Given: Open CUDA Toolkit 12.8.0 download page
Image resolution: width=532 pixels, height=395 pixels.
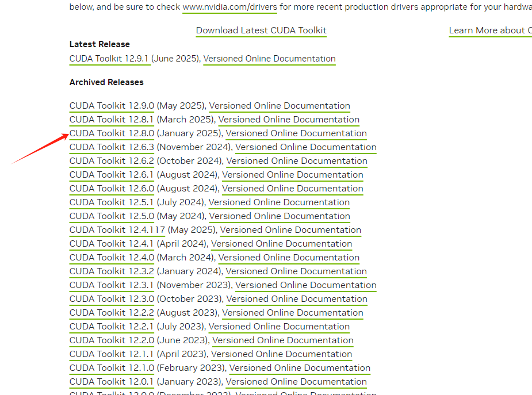Looking at the screenshot, I should [112, 133].
